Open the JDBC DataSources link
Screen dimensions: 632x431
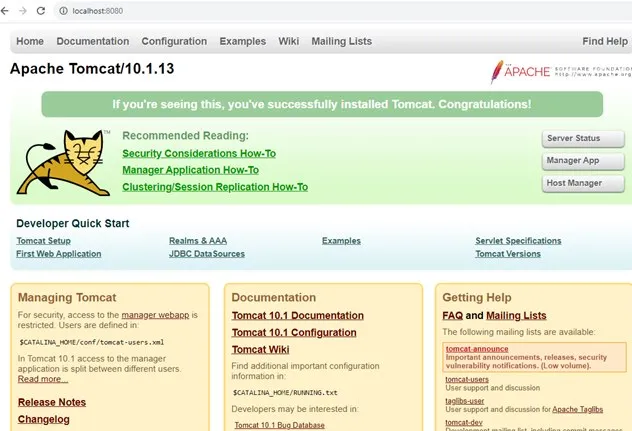[x=207, y=254]
